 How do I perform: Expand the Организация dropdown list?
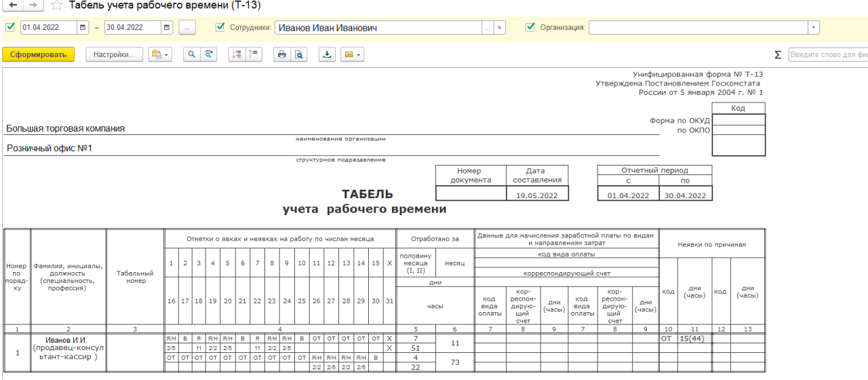pyautogui.click(x=813, y=28)
